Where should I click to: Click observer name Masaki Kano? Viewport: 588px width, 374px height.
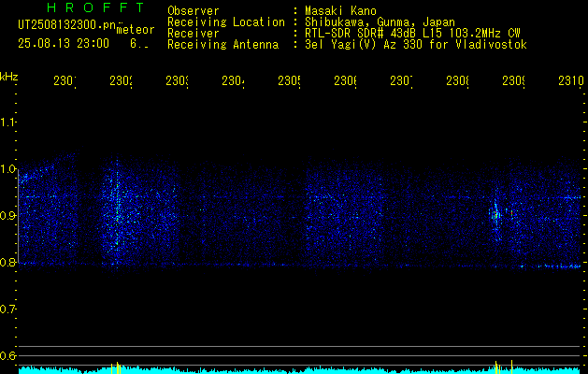340,10
